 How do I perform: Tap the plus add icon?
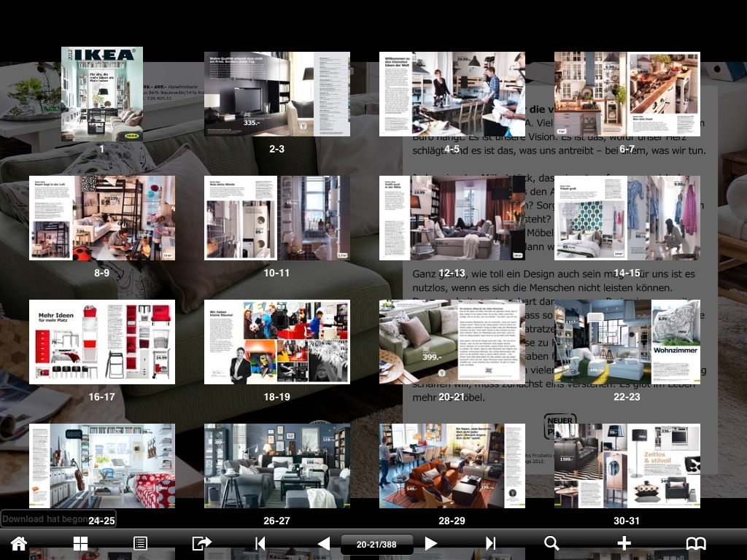624,543
